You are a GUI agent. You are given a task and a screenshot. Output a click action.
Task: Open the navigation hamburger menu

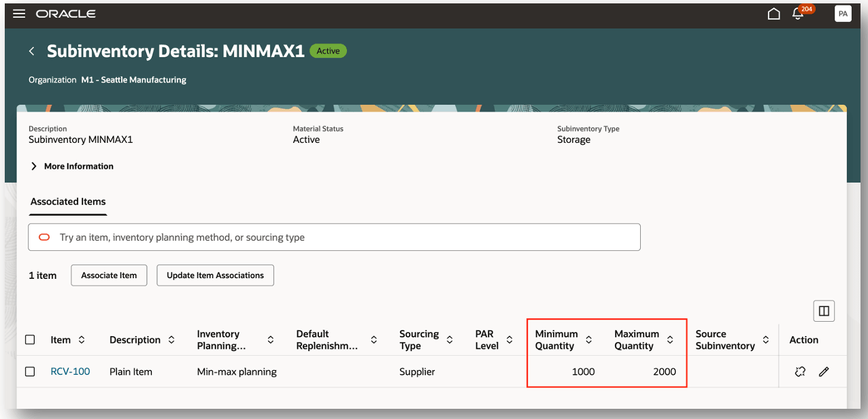coord(18,13)
